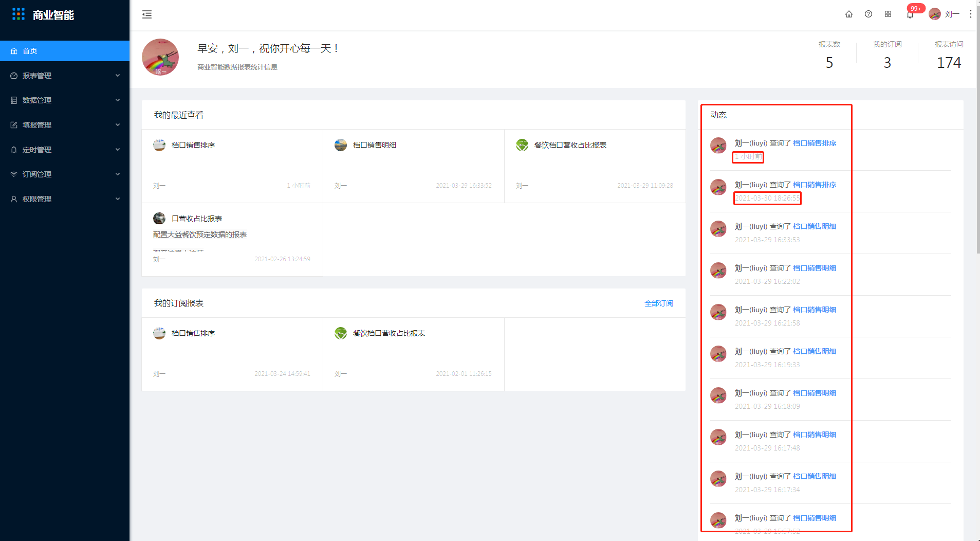Open the help question-mark icon
The width and height of the screenshot is (980, 541).
[x=868, y=14]
